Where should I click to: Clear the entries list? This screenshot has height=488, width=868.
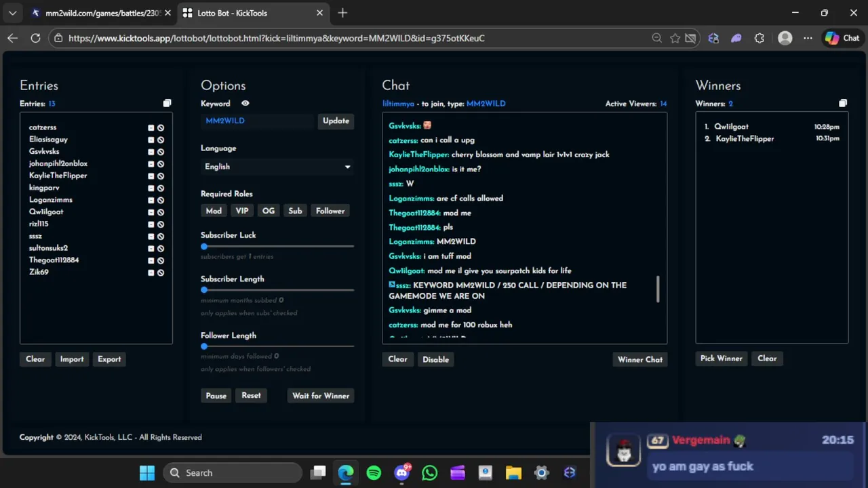35,359
